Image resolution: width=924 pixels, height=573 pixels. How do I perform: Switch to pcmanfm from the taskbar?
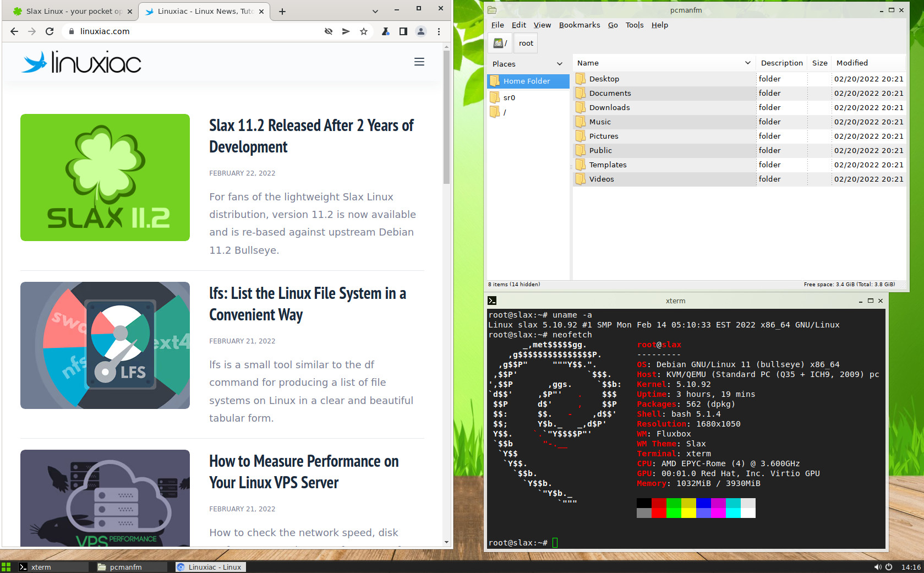coord(132,567)
